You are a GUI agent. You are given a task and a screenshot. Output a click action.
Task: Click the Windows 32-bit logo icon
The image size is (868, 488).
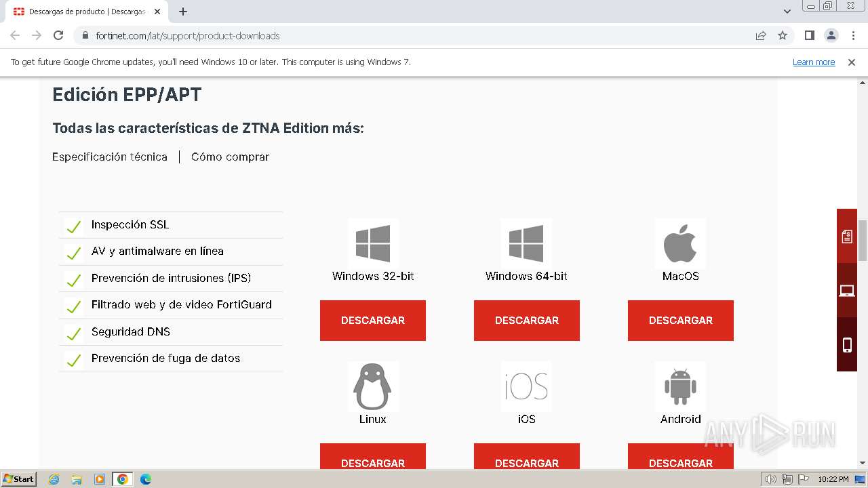(373, 243)
